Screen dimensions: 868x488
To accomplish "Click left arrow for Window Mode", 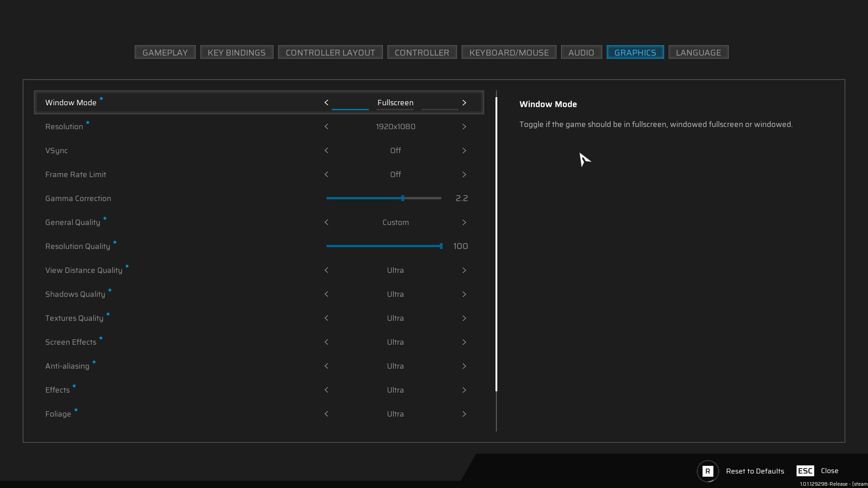I will 326,103.
